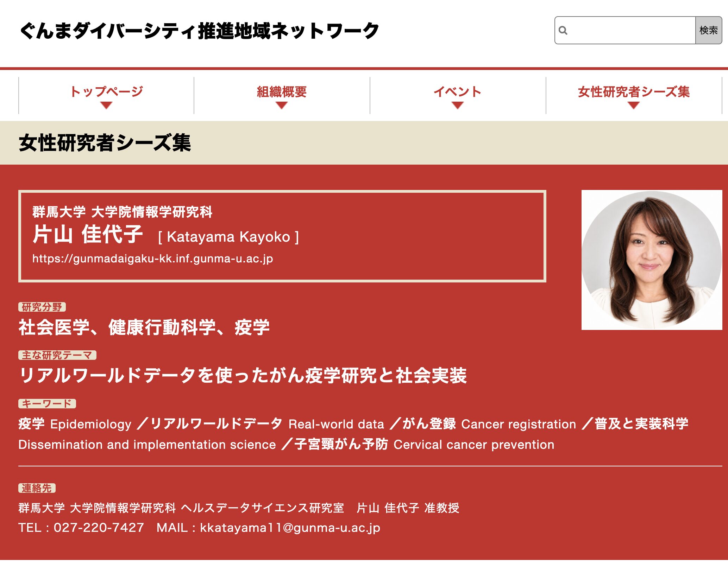
Task: Click the 連絡先 label tag
Action: tap(37, 488)
